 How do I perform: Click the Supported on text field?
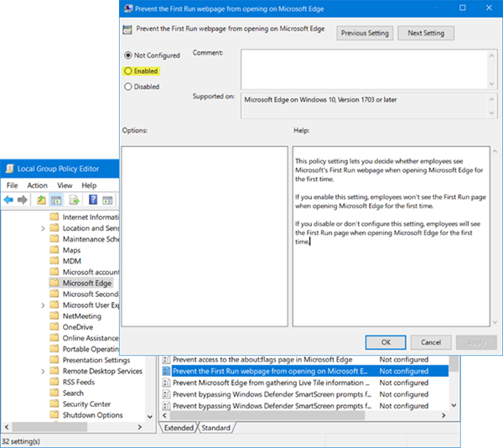364,106
